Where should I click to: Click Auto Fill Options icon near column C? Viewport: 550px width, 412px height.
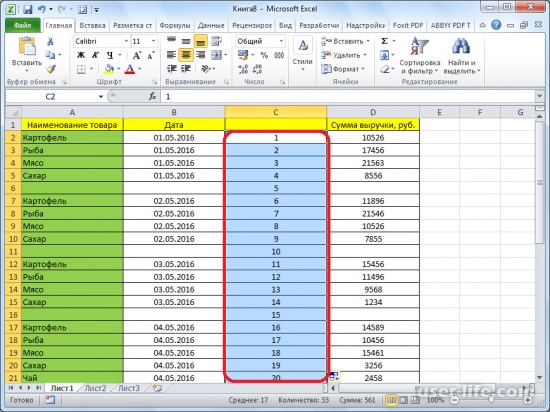tap(334, 377)
